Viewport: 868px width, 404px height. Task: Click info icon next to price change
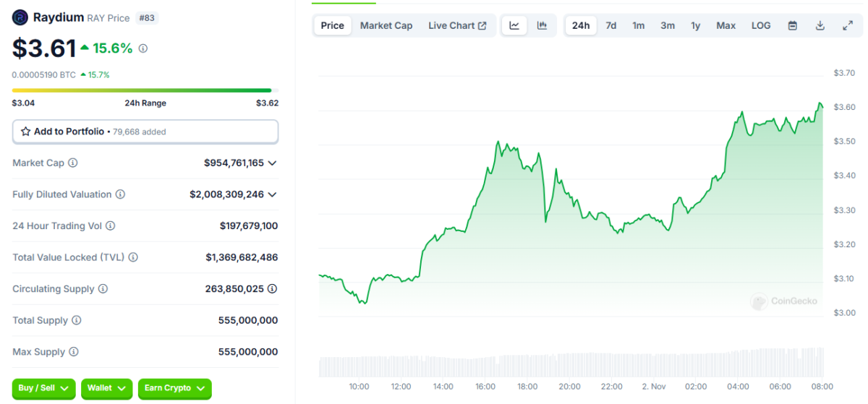point(143,48)
